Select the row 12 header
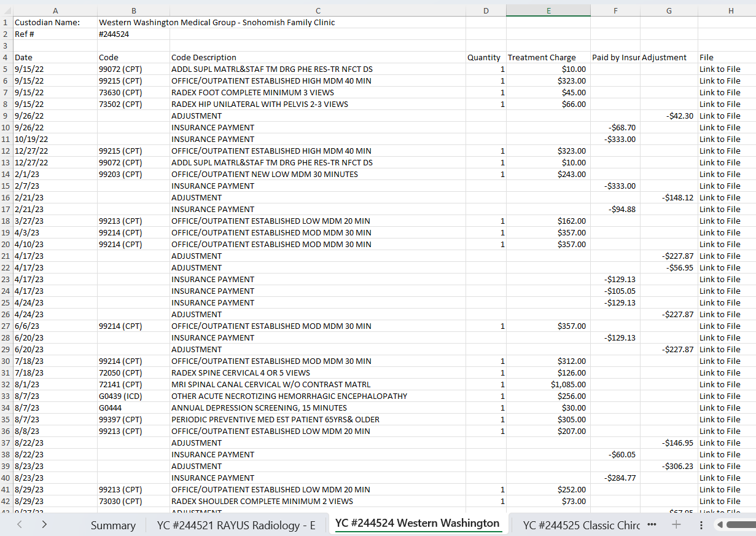 tap(5, 151)
